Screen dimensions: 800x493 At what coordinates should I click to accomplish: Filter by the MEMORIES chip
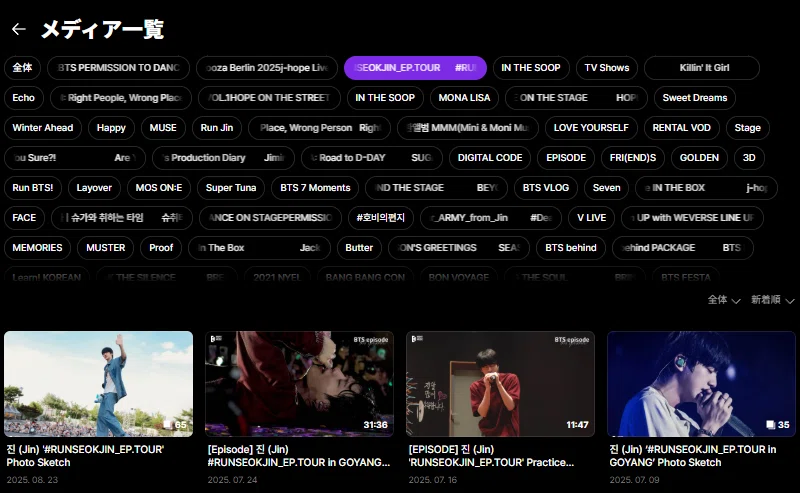pyautogui.click(x=37, y=249)
